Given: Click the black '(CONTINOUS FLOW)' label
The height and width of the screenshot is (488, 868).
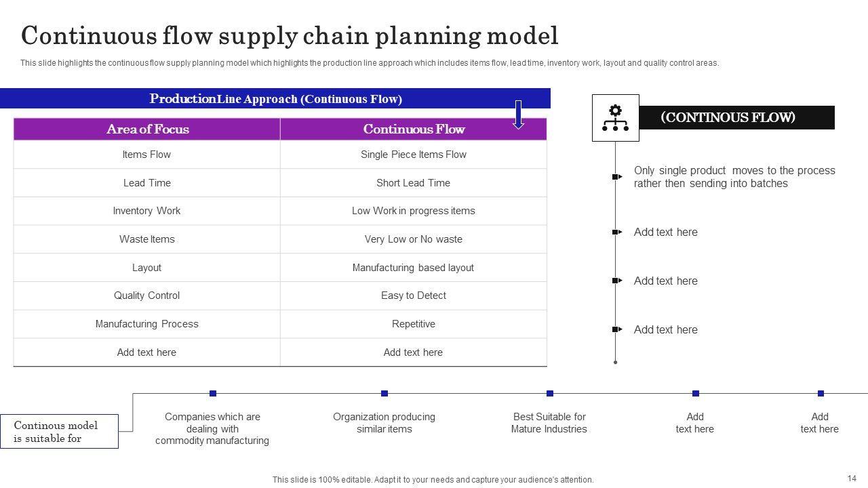Looking at the screenshot, I should pyautogui.click(x=728, y=117).
